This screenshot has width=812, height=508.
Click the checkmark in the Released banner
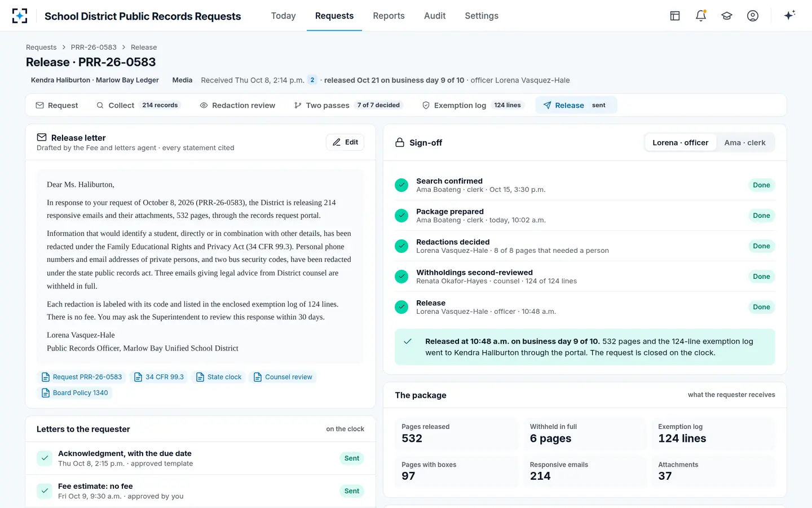pos(408,341)
